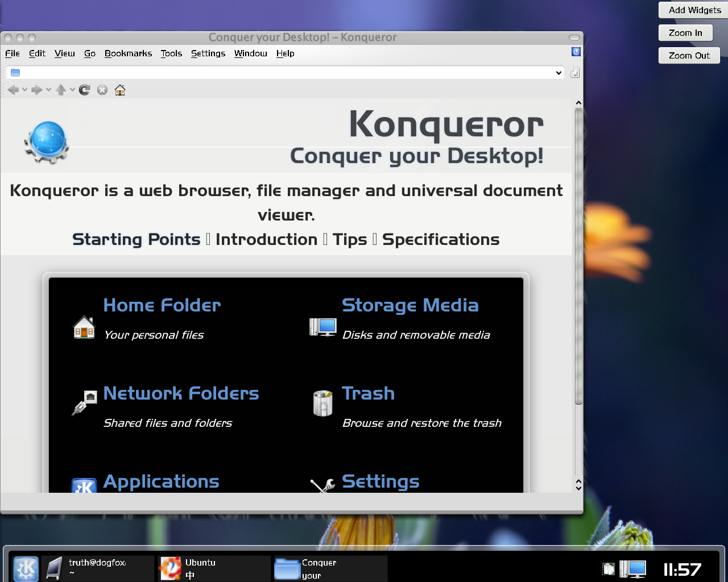
Task: Open the Edit menu
Action: point(37,53)
